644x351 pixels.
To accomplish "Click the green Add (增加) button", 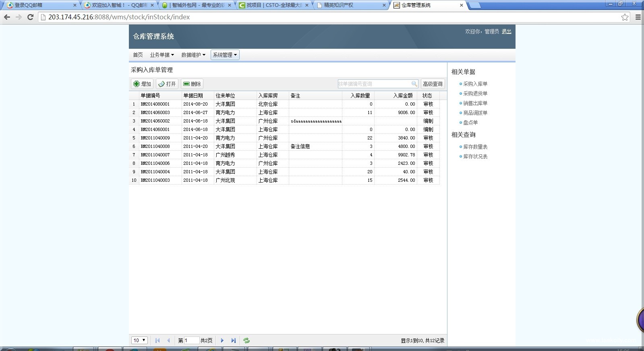I will tap(142, 84).
